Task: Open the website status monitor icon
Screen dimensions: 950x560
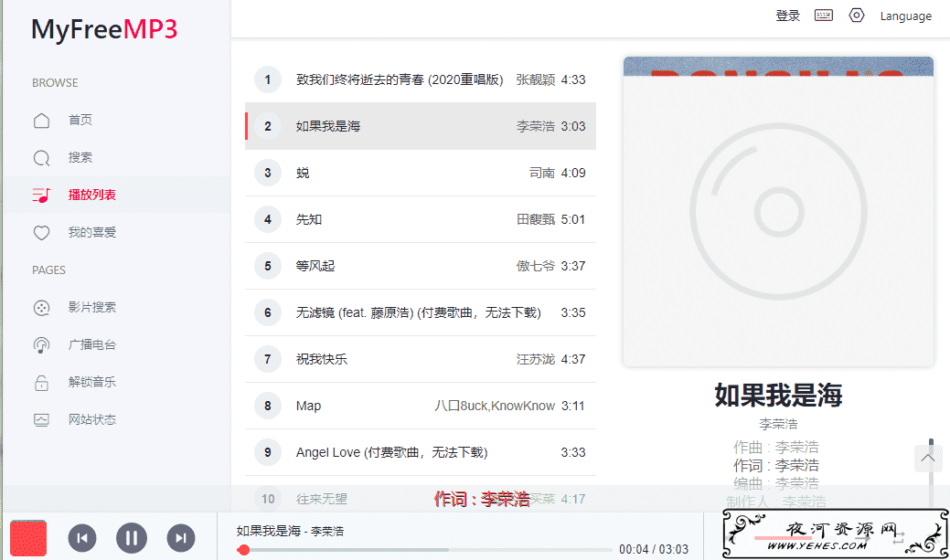Action: [x=41, y=420]
